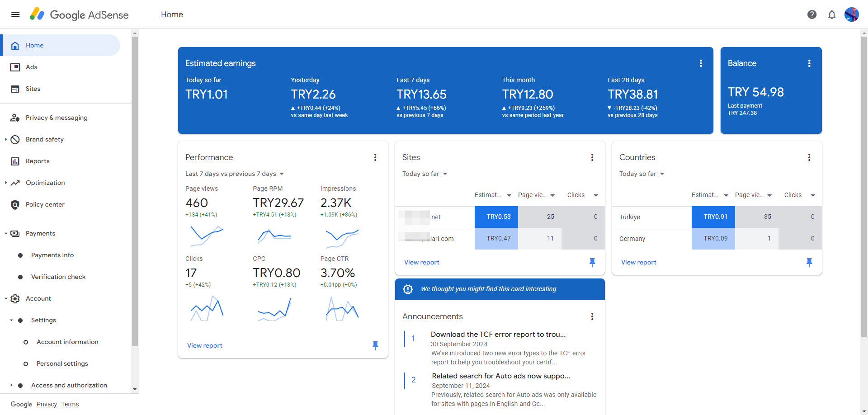This screenshot has width=868, height=415.
Task: View report for Countries card
Action: pos(639,262)
